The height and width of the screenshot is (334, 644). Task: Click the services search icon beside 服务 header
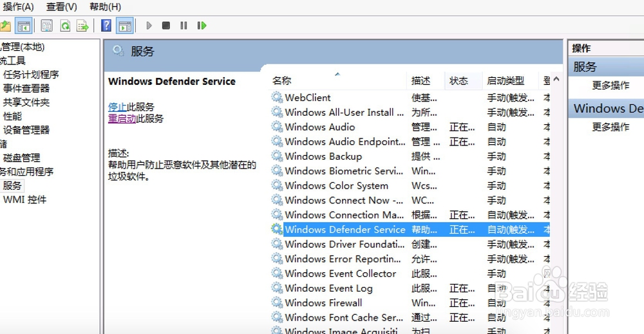(118, 51)
